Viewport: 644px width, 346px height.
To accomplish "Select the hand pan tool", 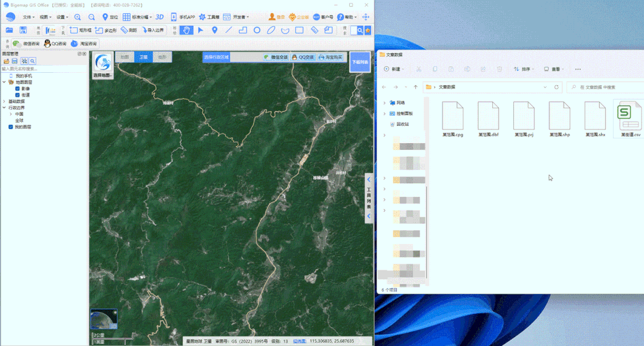I will pos(186,30).
